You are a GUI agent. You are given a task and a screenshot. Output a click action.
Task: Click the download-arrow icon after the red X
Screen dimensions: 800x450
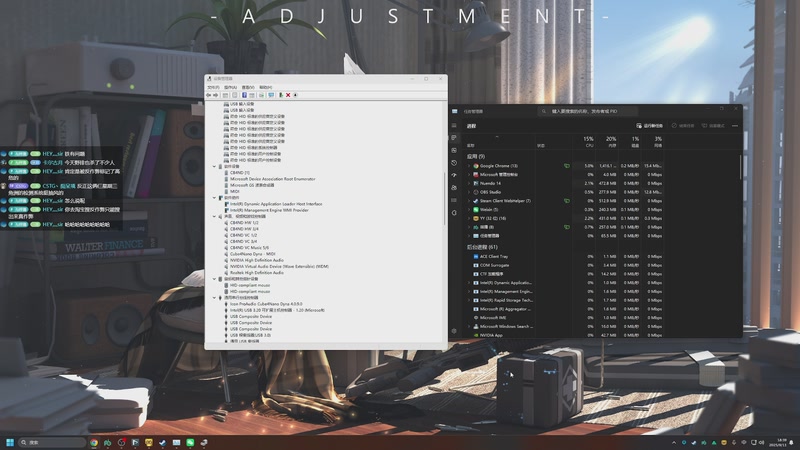[295, 95]
